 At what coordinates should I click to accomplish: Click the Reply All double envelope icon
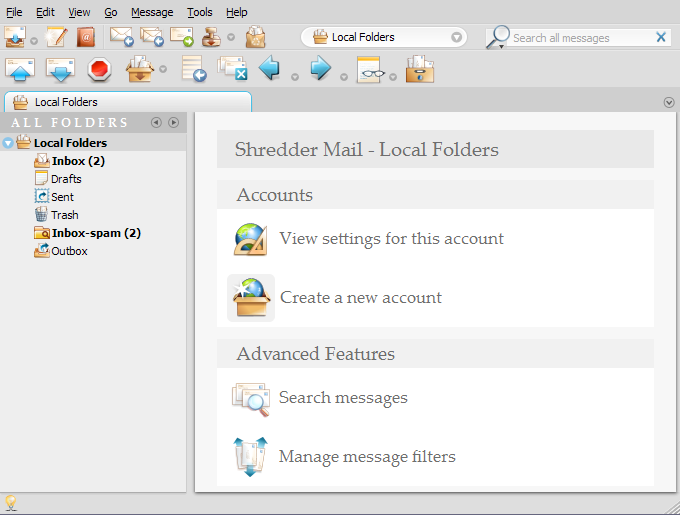point(151,37)
